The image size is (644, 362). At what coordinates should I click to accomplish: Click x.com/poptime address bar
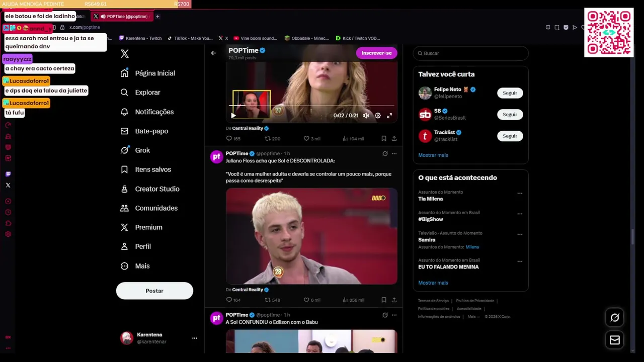[x=85, y=27]
